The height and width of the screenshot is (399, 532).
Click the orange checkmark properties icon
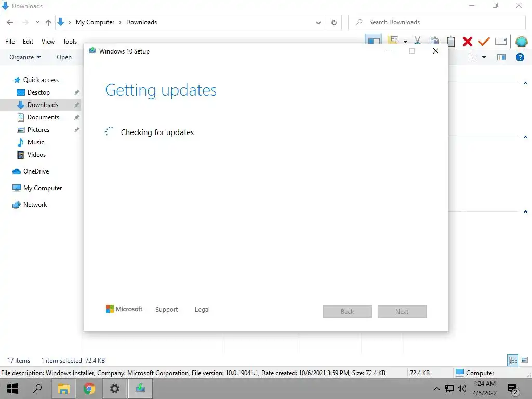(484, 42)
